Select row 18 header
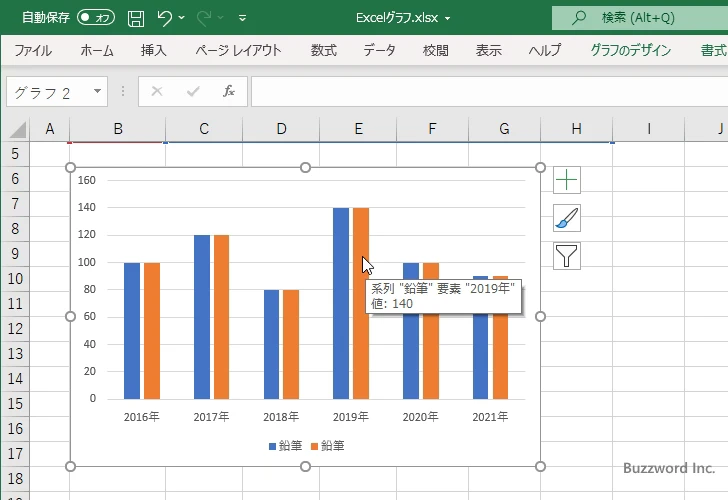 click(15, 479)
